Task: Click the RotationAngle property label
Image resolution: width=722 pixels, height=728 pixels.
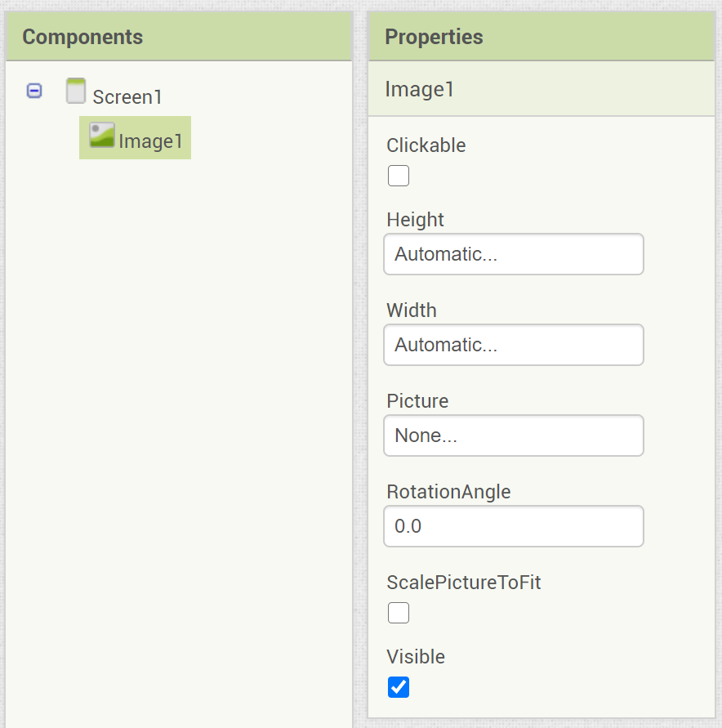Action: tap(448, 492)
